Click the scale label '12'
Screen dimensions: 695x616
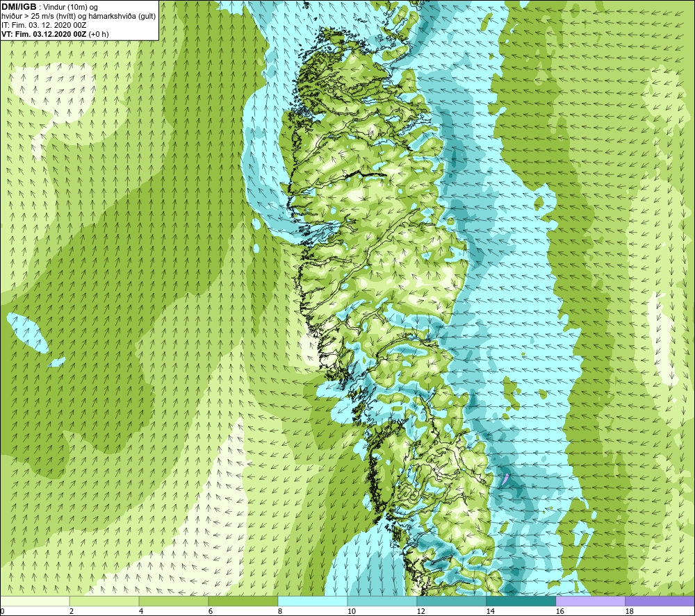click(420, 611)
